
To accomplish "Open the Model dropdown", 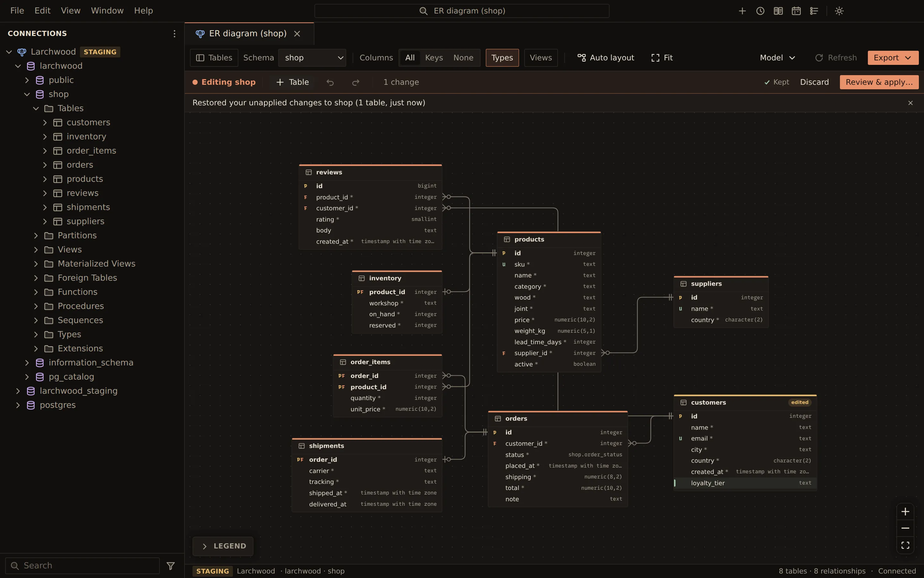I will tap(777, 58).
